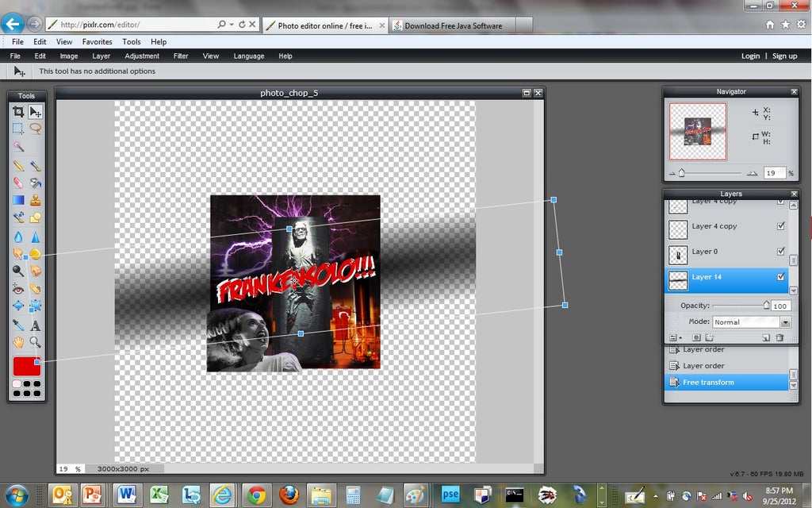Screen dimensions: 812x508
Task: Toggle visibility checkbox for Layer 0
Action: [781, 252]
